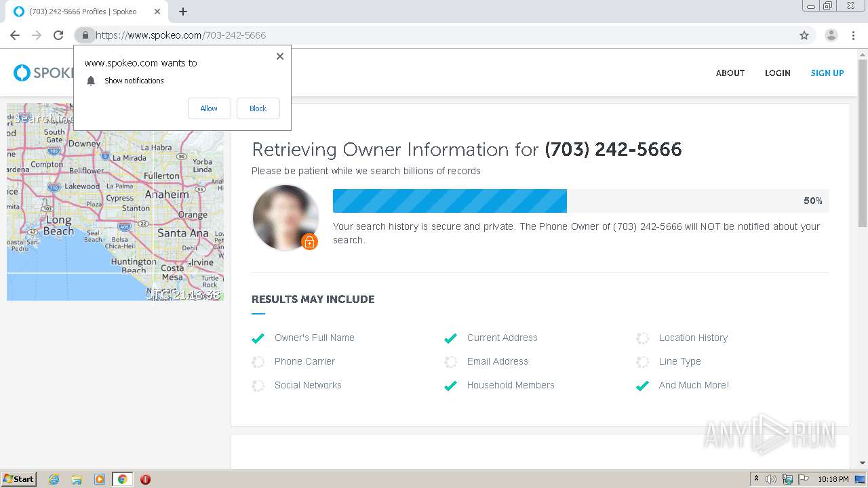
Task: Open the media player taskbar icon
Action: (x=99, y=479)
